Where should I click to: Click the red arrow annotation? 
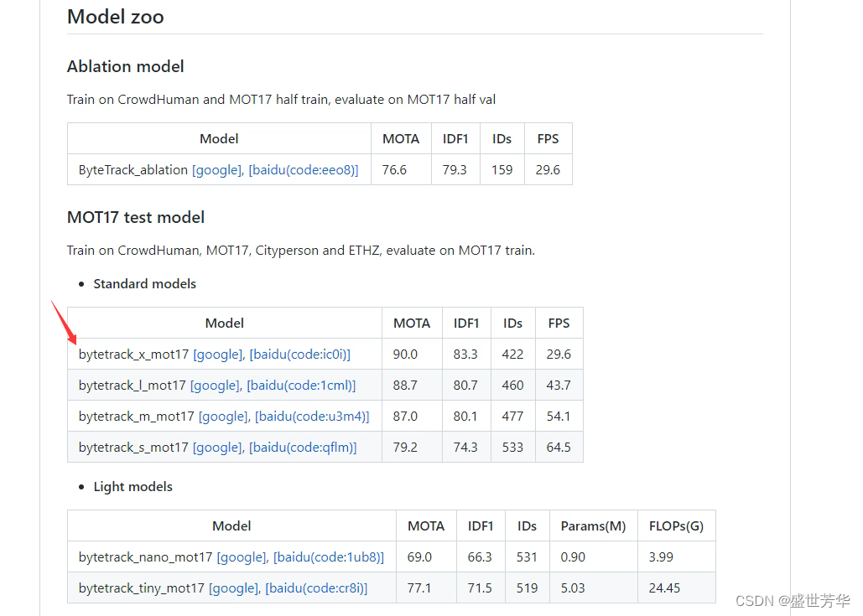click(64, 323)
